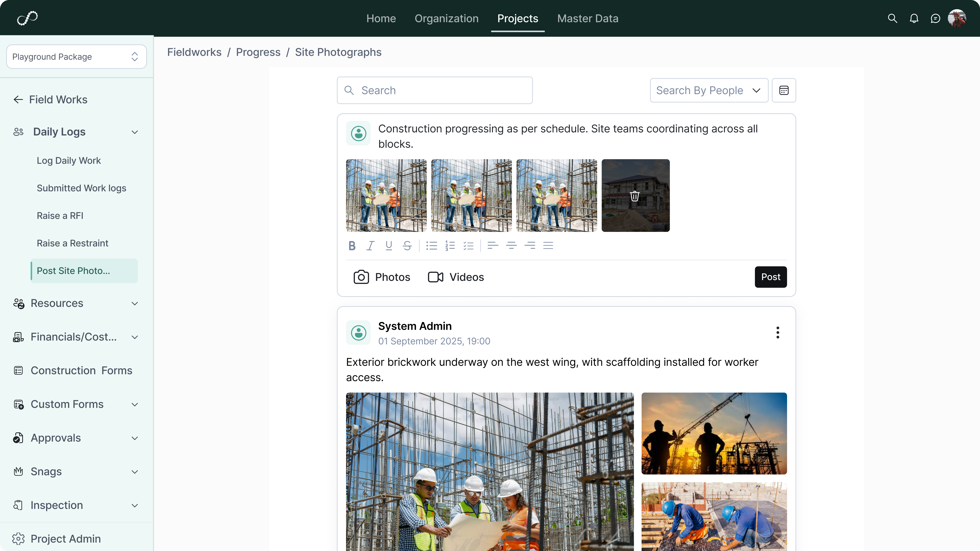Screen dimensions: 980x551
Task: Go back using Field Works arrow
Action: 18,100
